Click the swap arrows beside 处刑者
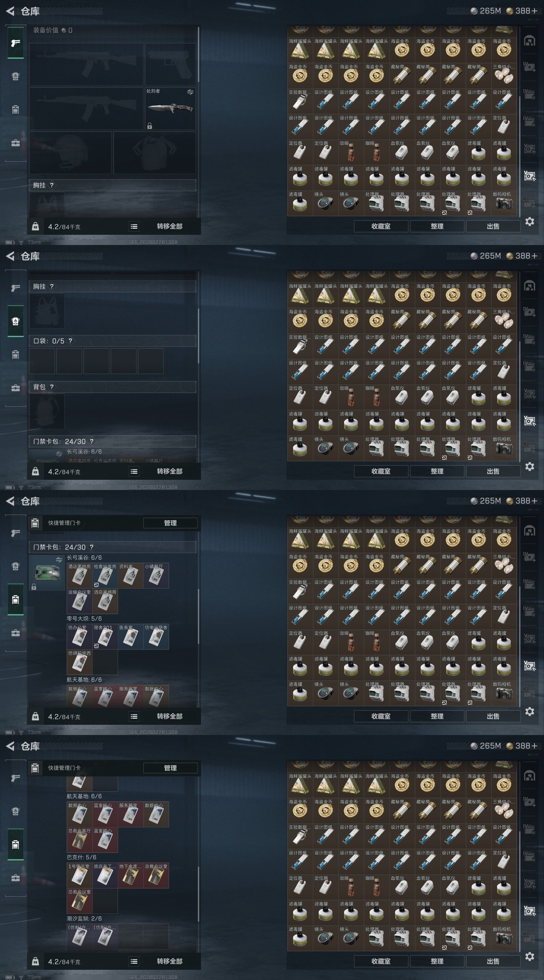This screenshot has height=980, width=544. tap(190, 92)
